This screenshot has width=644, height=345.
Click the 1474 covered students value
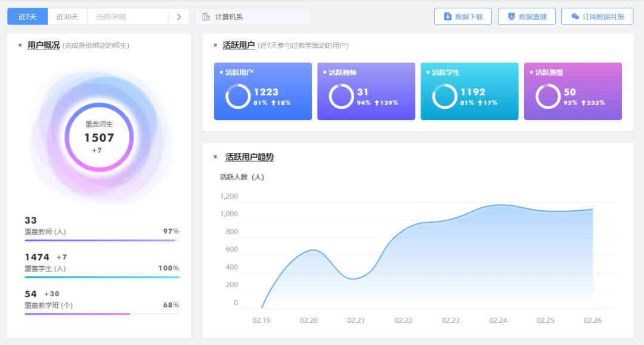coord(37,257)
